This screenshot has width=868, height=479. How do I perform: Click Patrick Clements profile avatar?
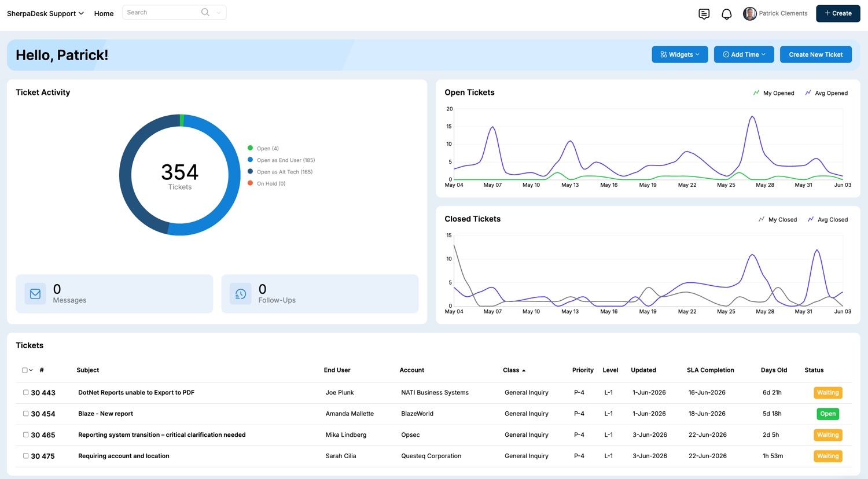pyautogui.click(x=750, y=14)
